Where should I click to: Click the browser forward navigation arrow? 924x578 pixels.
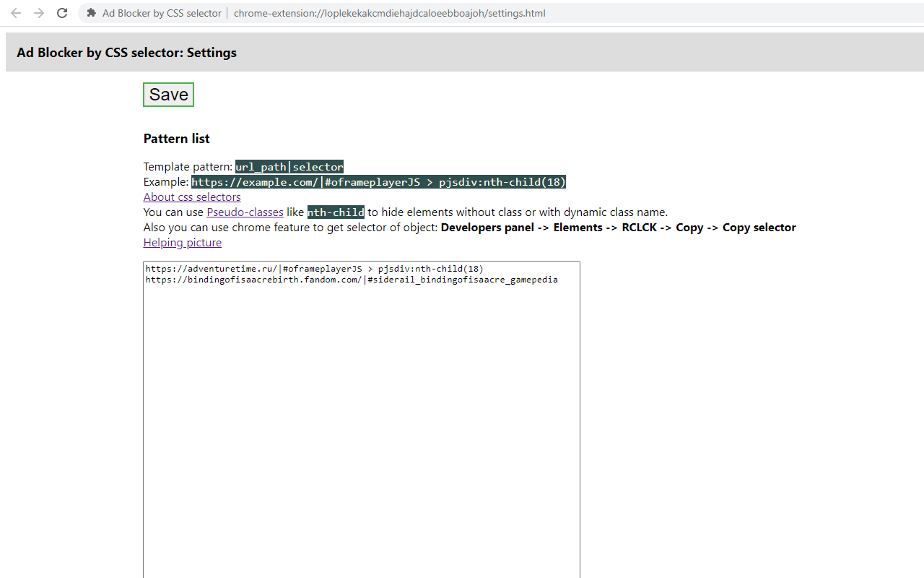[38, 13]
